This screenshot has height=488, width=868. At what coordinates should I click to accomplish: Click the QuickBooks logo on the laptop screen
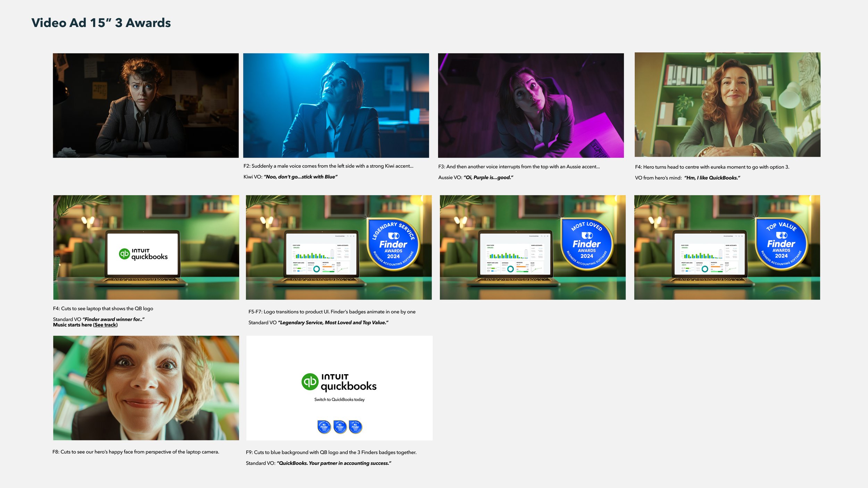tap(143, 254)
